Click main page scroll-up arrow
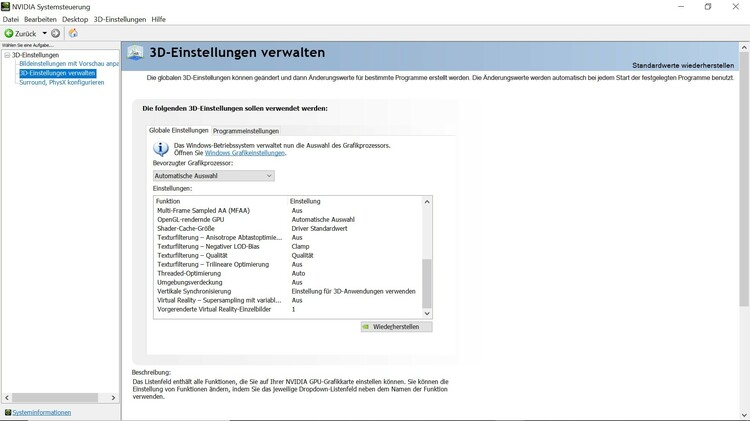 744,47
